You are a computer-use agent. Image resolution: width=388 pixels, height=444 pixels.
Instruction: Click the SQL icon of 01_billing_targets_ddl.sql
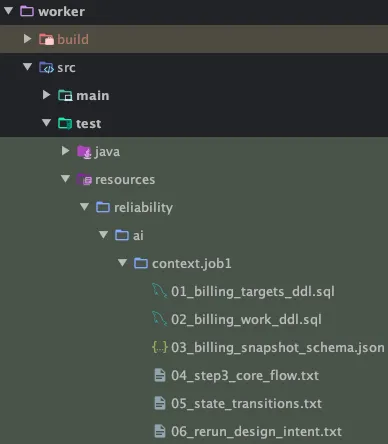[159, 291]
